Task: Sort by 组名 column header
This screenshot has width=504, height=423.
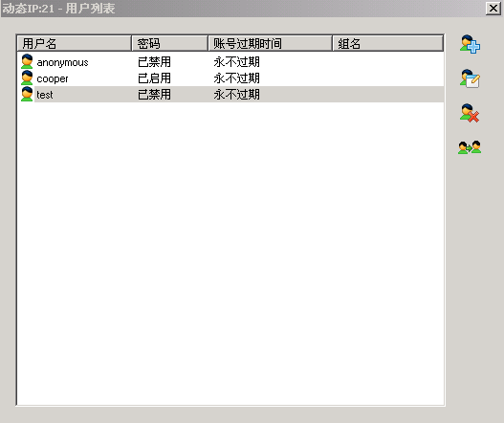Action: [388, 43]
